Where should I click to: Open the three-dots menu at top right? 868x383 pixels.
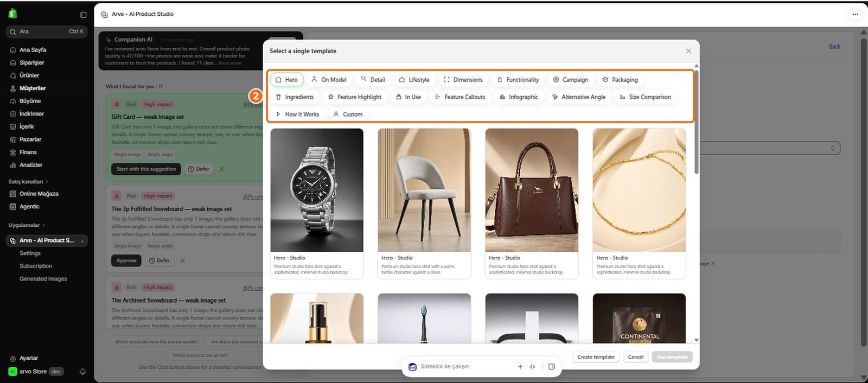[x=855, y=14]
